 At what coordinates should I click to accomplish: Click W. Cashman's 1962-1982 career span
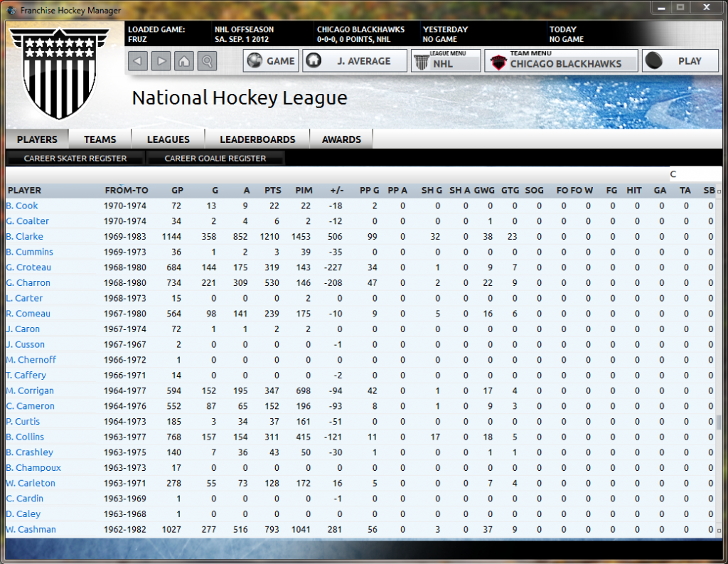125,529
